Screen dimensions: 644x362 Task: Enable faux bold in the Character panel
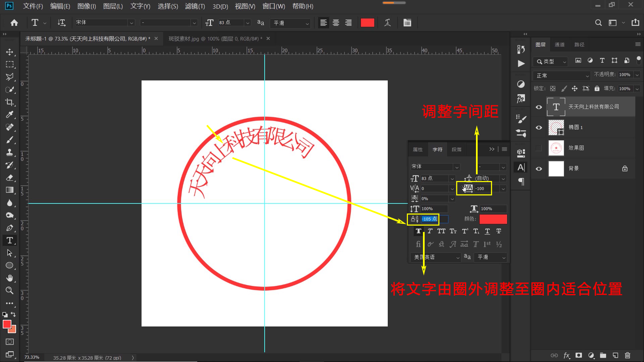(418, 231)
